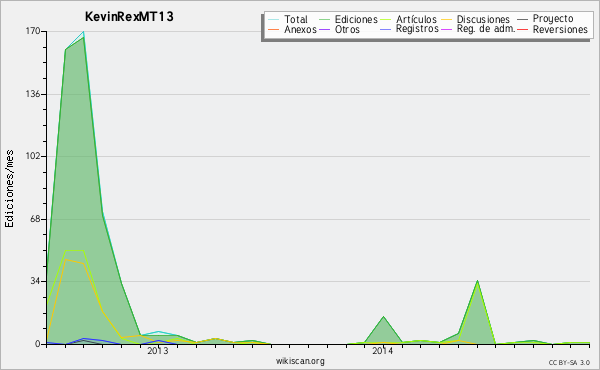The height and width of the screenshot is (370, 600).
Task: Select the Reg. de adm. legend entry
Action: coord(486,29)
